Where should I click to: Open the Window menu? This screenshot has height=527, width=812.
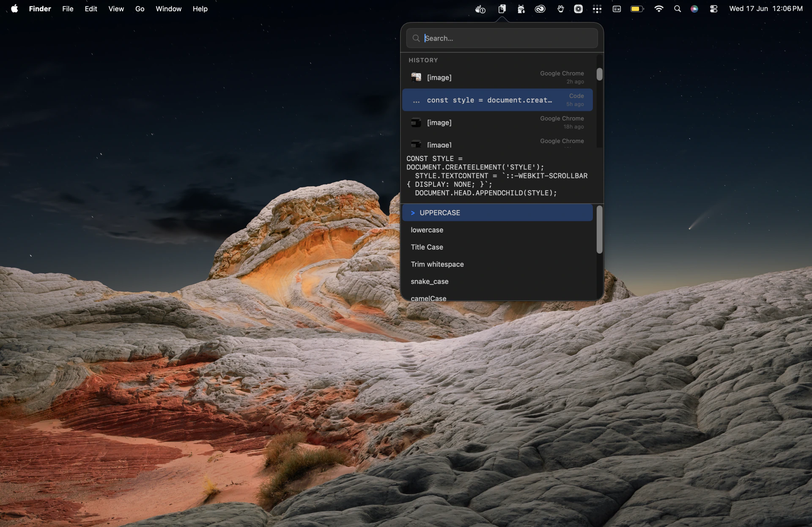(x=168, y=8)
